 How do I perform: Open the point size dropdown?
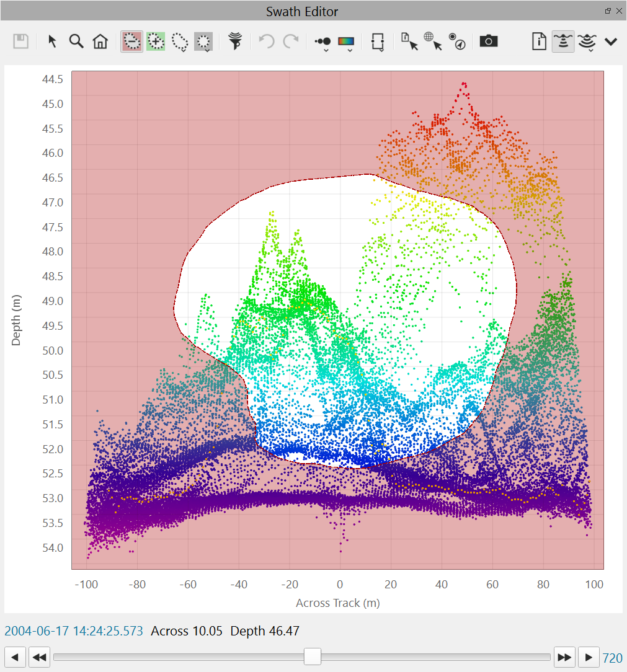point(322,42)
